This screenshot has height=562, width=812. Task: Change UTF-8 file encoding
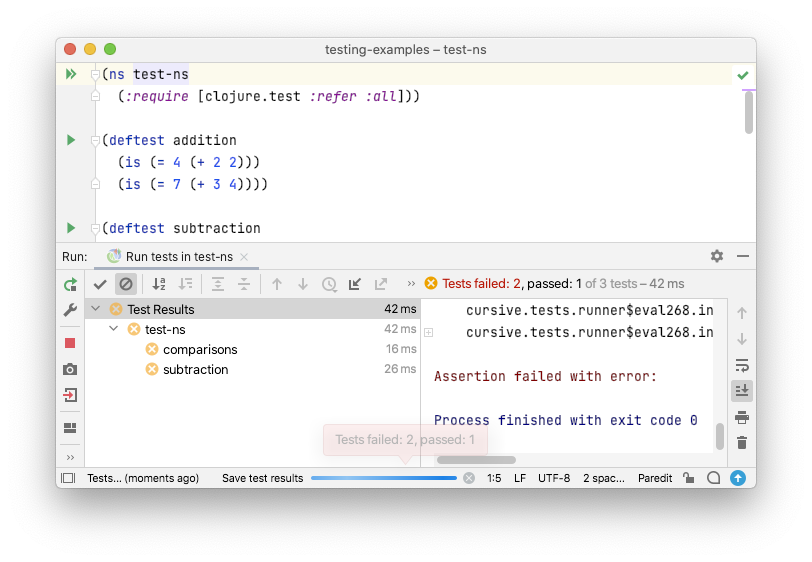[x=554, y=478]
